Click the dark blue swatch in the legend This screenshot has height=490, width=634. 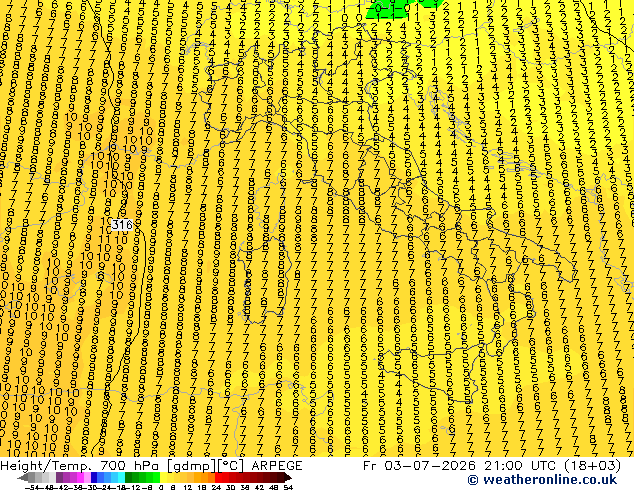click(x=94, y=478)
